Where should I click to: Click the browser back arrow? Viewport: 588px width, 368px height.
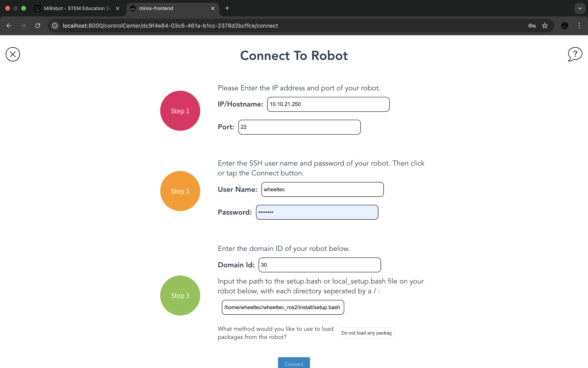tap(9, 26)
